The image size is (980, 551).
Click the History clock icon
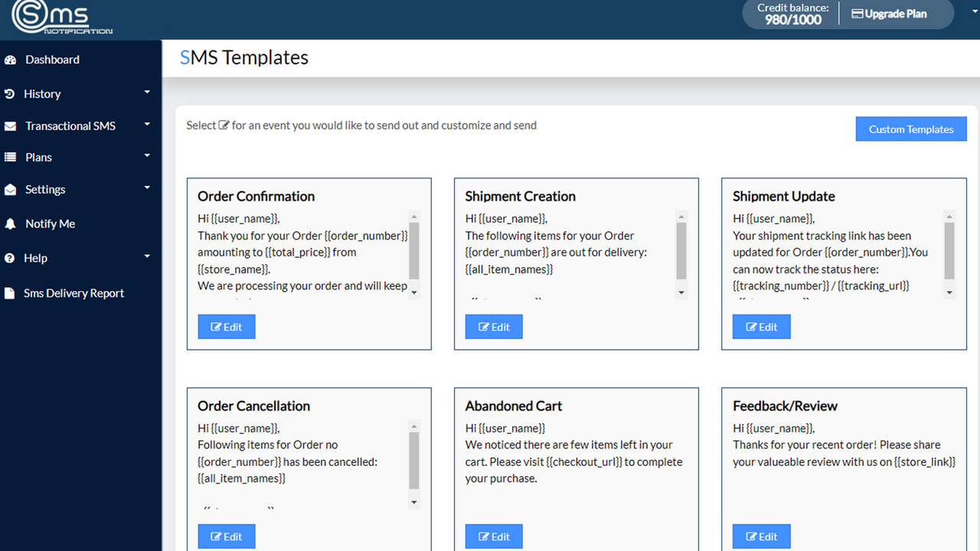pyautogui.click(x=9, y=94)
